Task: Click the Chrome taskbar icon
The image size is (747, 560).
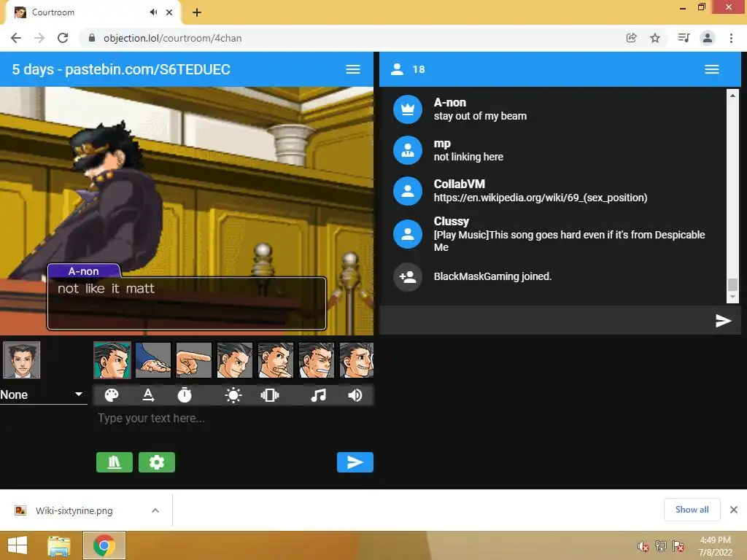Action: 104,545
